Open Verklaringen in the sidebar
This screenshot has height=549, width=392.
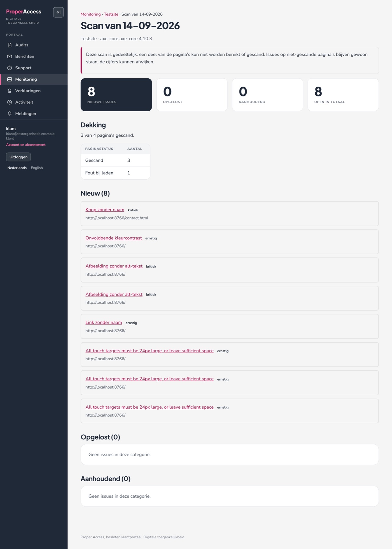[x=34, y=91]
